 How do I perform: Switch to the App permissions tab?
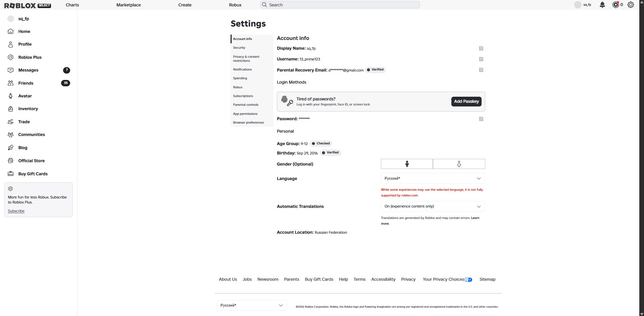point(252,114)
